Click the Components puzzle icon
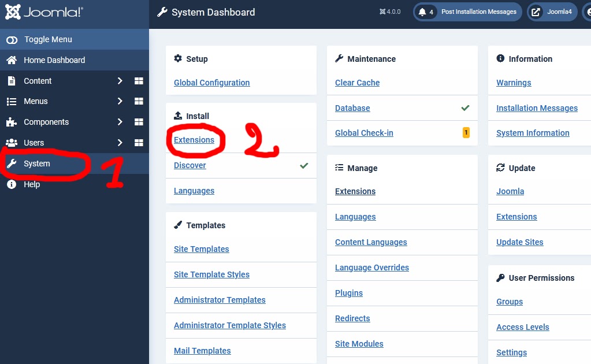 click(12, 122)
